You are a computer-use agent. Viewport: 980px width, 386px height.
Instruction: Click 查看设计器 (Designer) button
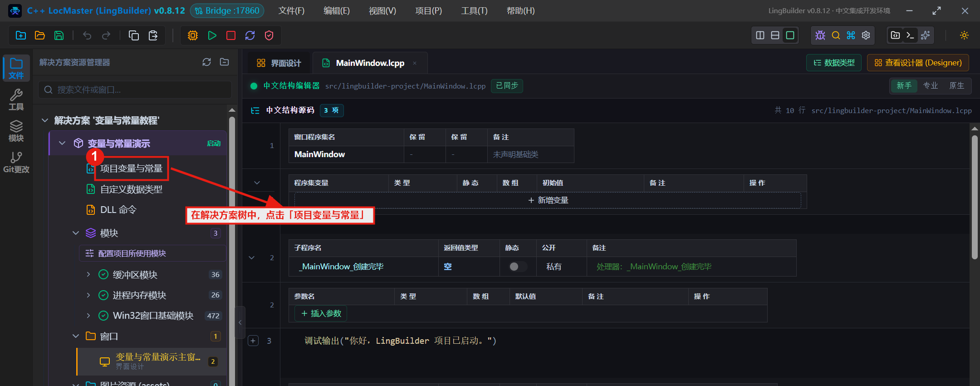(x=918, y=63)
